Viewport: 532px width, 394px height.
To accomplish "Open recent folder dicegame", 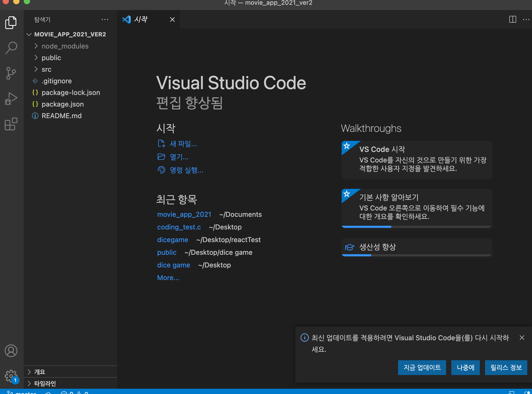I will click(173, 240).
